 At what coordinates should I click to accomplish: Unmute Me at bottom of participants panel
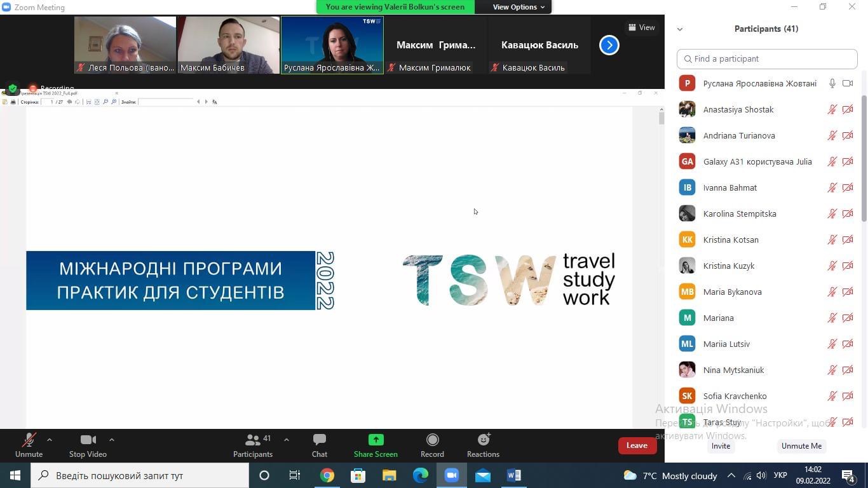[801, 446]
